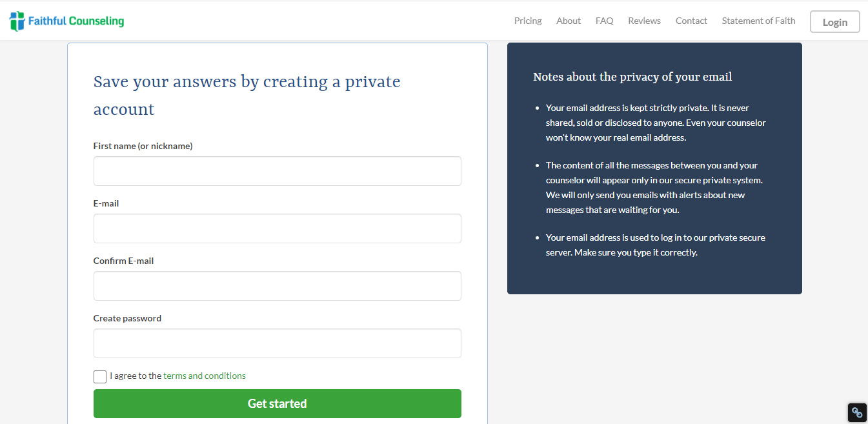Screen dimensions: 868x424
Task: Click into the Create password field
Action: pos(277,343)
